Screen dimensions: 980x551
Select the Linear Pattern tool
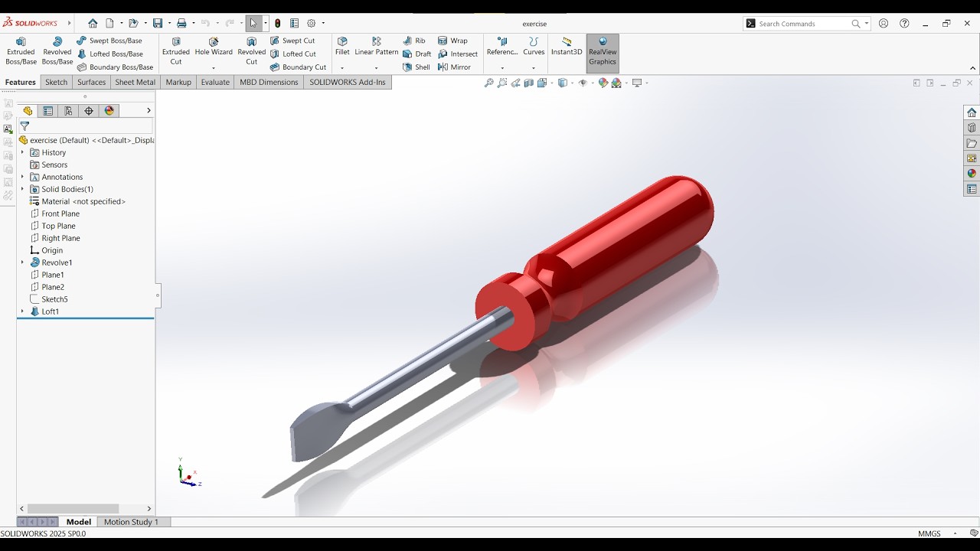coord(377,47)
